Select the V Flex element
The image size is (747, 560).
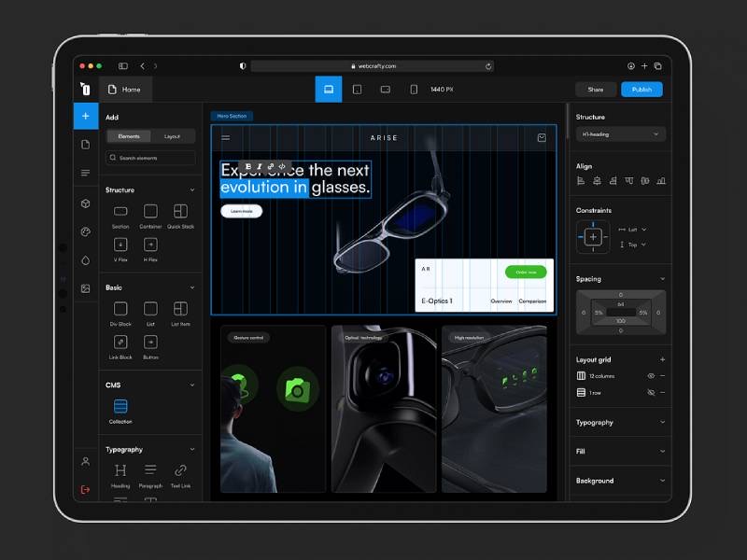pos(120,249)
